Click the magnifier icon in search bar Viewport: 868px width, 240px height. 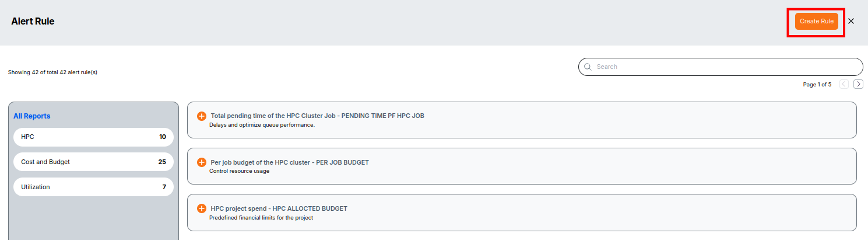(588, 67)
